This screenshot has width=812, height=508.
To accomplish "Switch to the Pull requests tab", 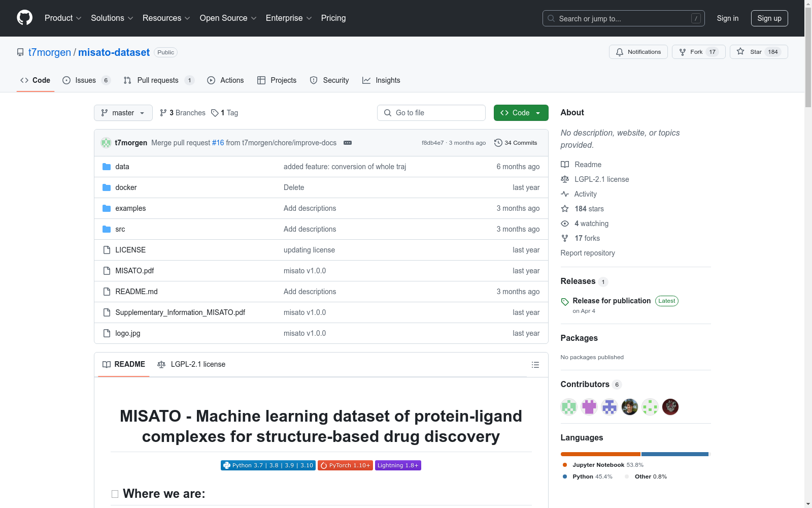I will 159,80.
